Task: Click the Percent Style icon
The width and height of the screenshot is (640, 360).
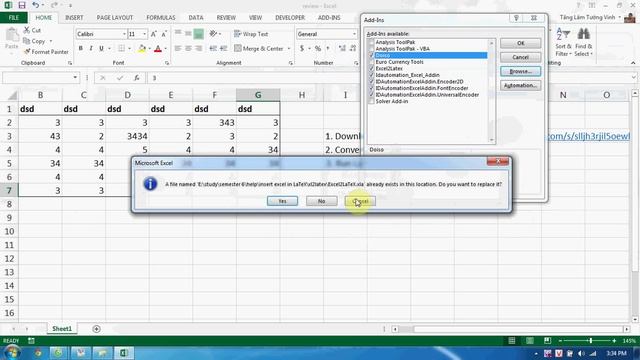Action: [318, 49]
